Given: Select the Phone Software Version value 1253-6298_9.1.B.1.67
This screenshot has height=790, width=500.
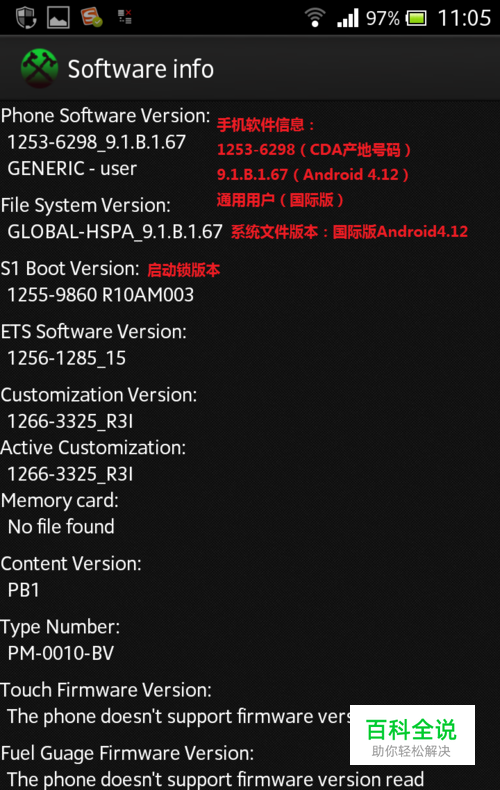Looking at the screenshot, I should (x=96, y=142).
